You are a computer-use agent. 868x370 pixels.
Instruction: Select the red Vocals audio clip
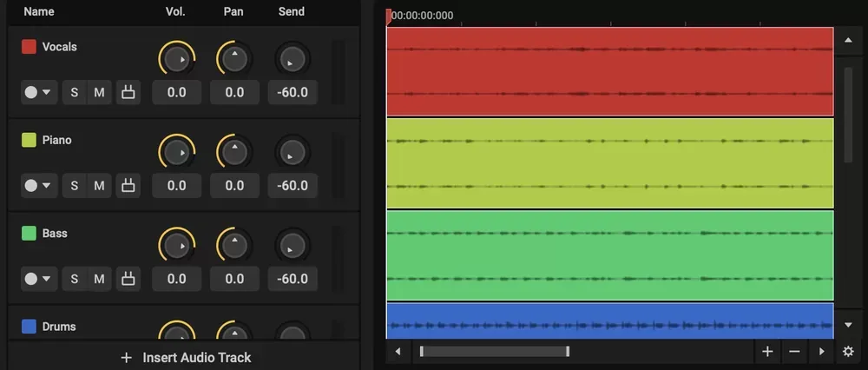pos(610,71)
